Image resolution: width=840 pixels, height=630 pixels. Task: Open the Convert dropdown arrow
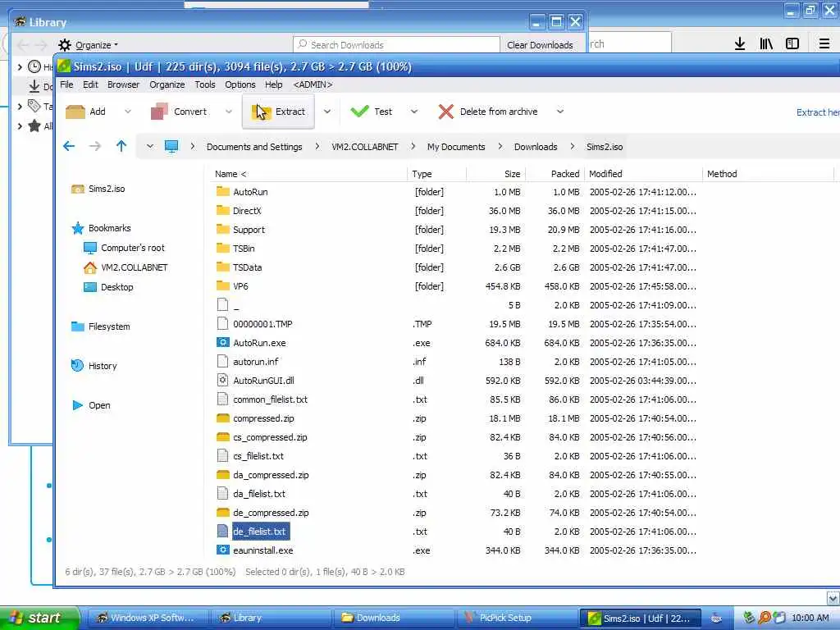click(229, 112)
